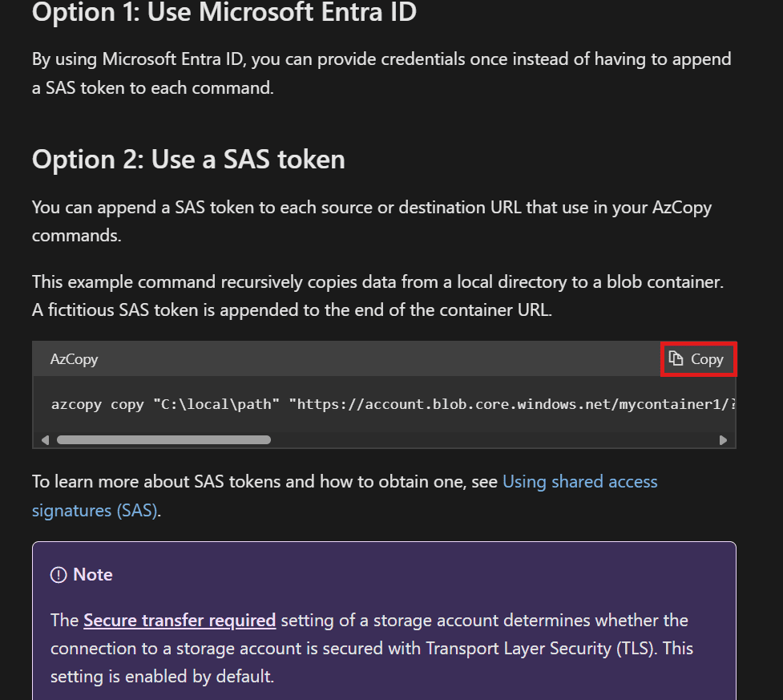783x700 pixels.
Task: Click the code block's right scroll arrow
Action: (x=723, y=440)
